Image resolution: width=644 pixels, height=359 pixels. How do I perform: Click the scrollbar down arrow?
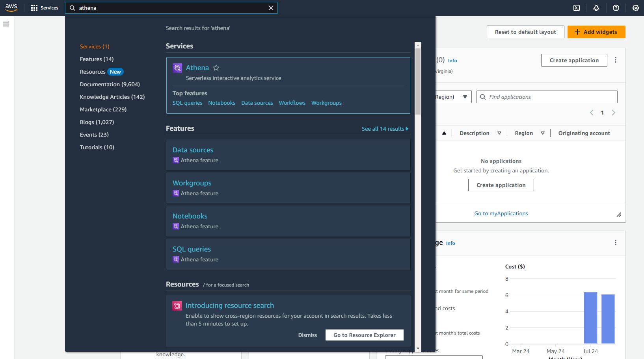418,349
